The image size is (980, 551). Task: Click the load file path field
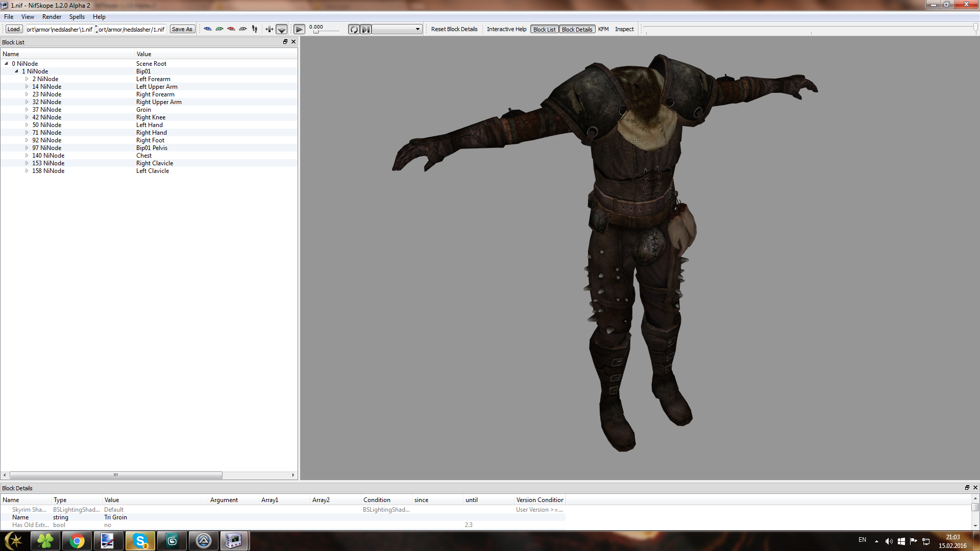[60, 29]
